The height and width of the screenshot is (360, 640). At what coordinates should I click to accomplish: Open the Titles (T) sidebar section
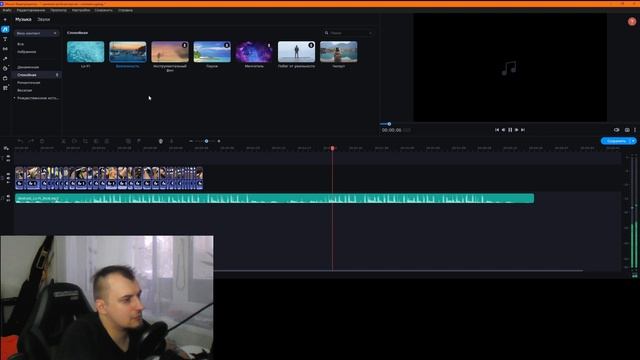coord(5,39)
